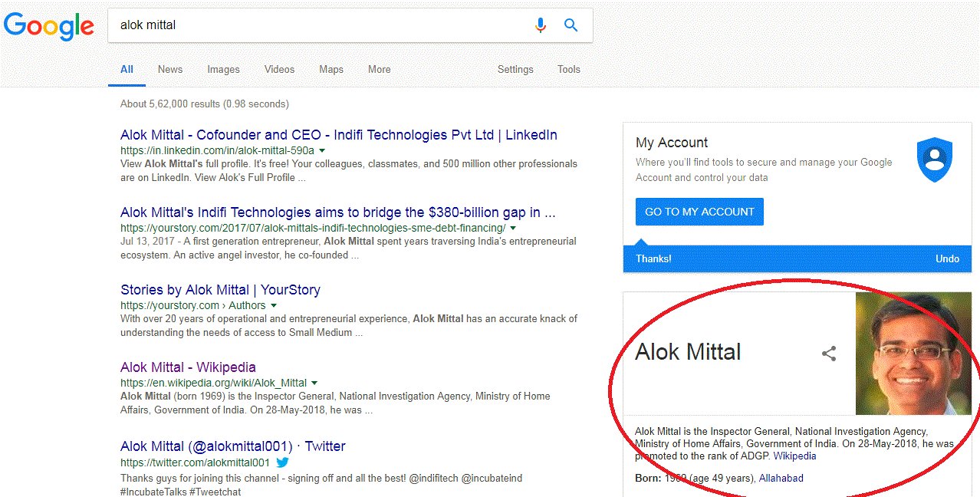Click Undo in the blue Thanks bar
980x497 pixels.
pos(947,258)
